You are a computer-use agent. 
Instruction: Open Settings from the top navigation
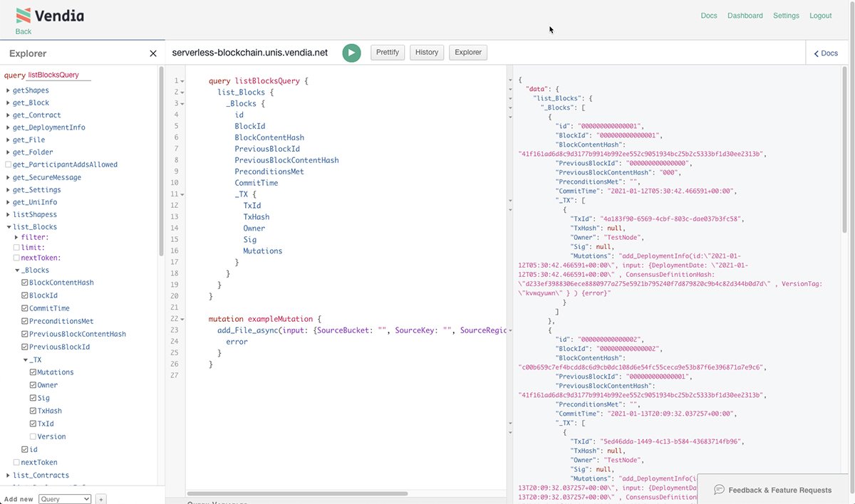[x=786, y=15]
